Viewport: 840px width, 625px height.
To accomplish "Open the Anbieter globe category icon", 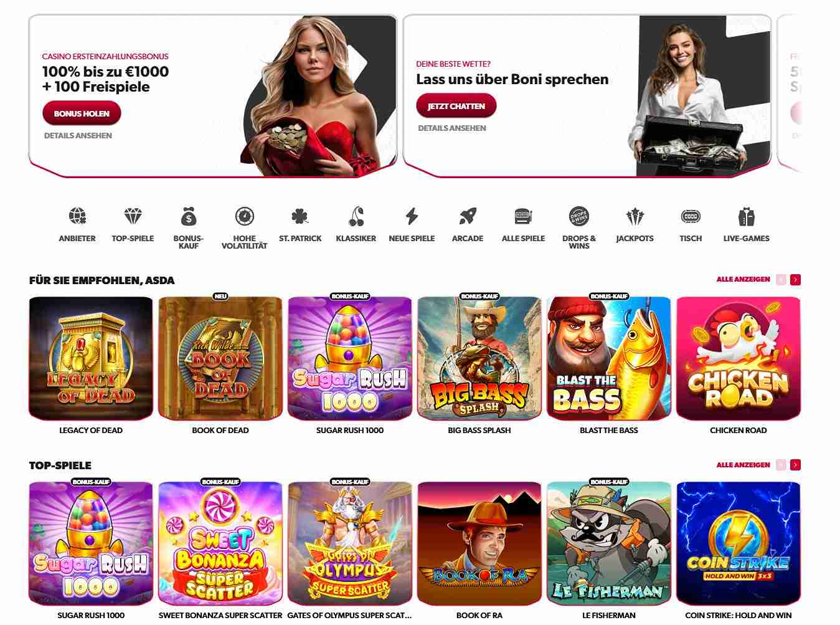I will coord(77,217).
